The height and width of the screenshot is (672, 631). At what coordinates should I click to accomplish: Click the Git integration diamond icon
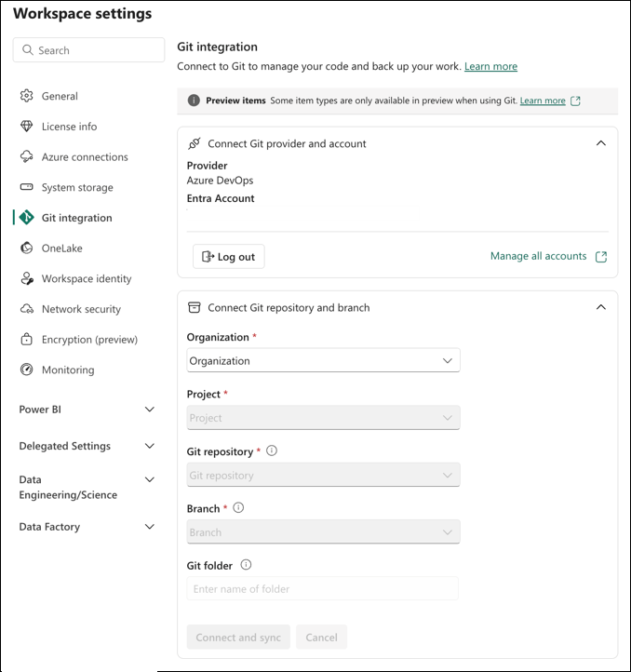point(27,217)
